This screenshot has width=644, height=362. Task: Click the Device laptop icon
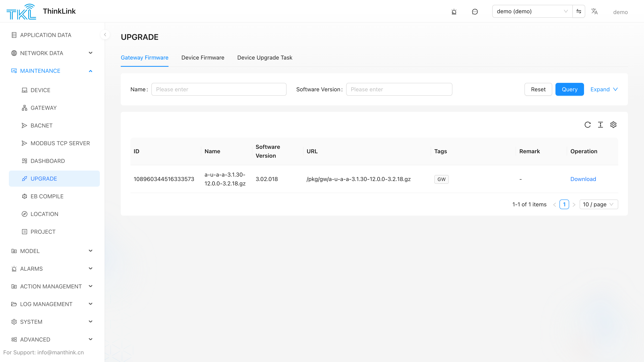tap(24, 90)
